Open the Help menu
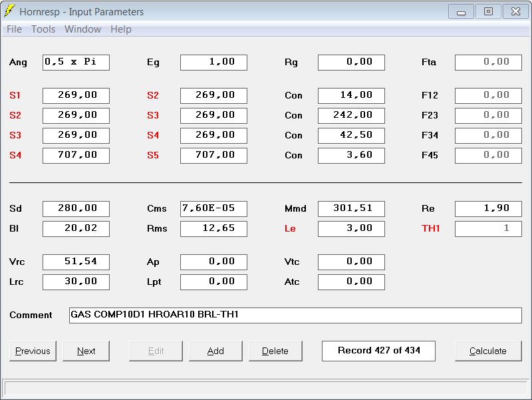Image resolution: width=532 pixels, height=400 pixels. (121, 29)
